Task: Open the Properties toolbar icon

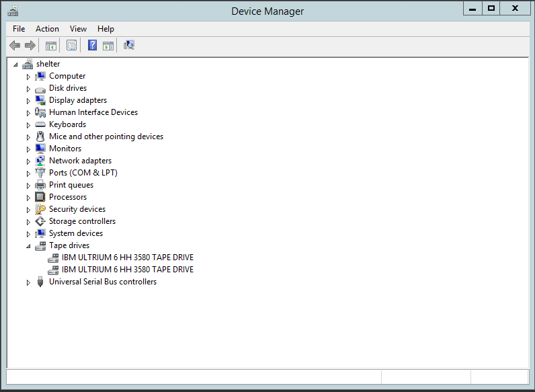Action: click(71, 45)
